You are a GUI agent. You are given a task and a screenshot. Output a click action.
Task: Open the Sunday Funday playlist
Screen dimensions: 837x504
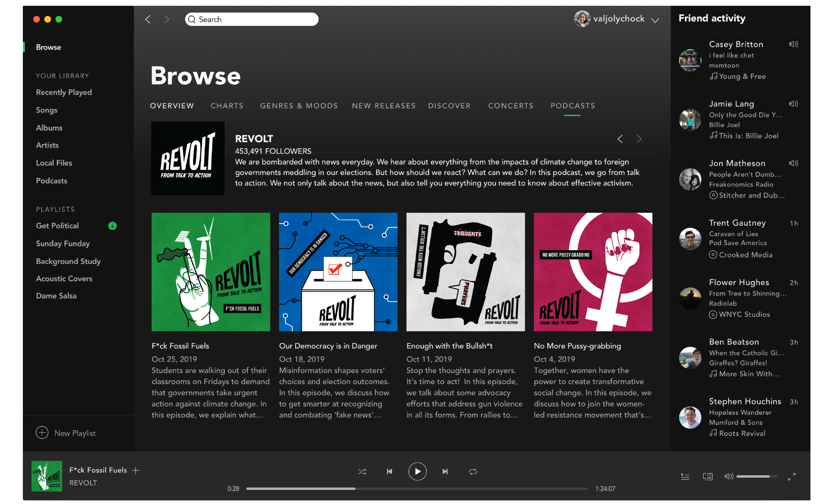63,244
